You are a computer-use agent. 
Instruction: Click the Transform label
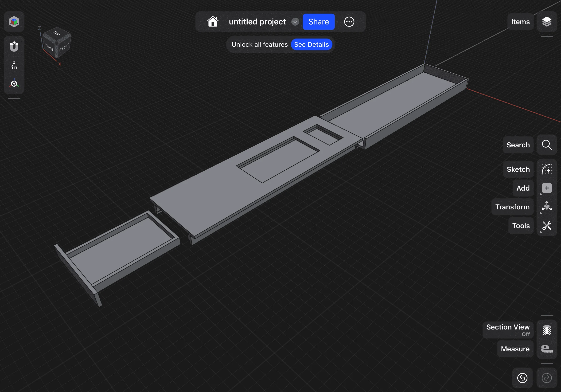[512, 207]
